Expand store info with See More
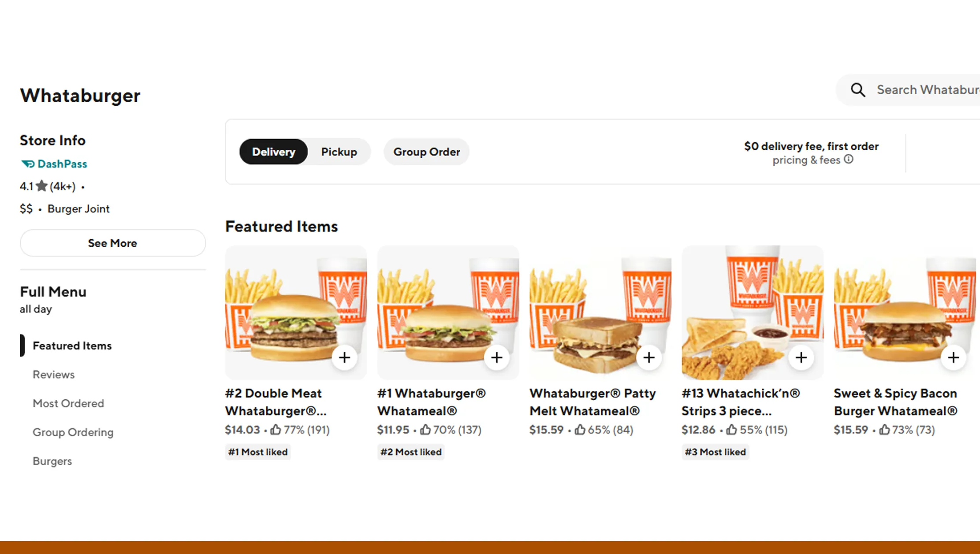The image size is (980, 554). click(112, 243)
